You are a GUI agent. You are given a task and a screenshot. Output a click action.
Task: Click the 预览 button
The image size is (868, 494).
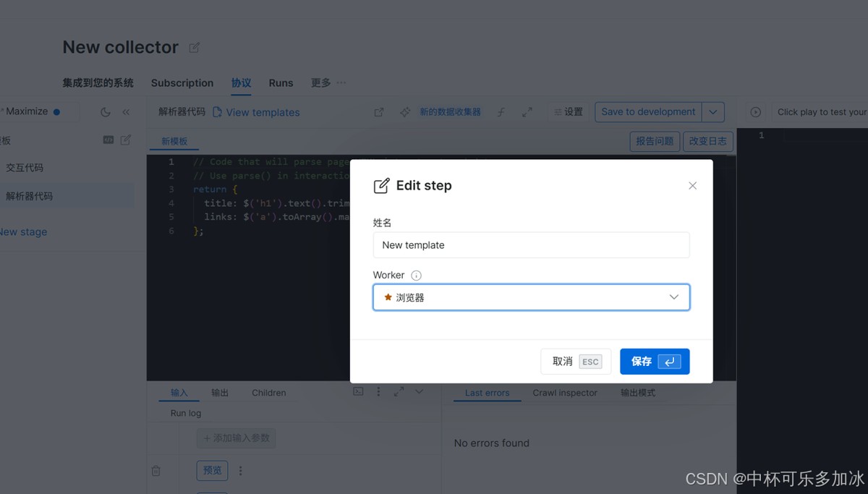212,470
